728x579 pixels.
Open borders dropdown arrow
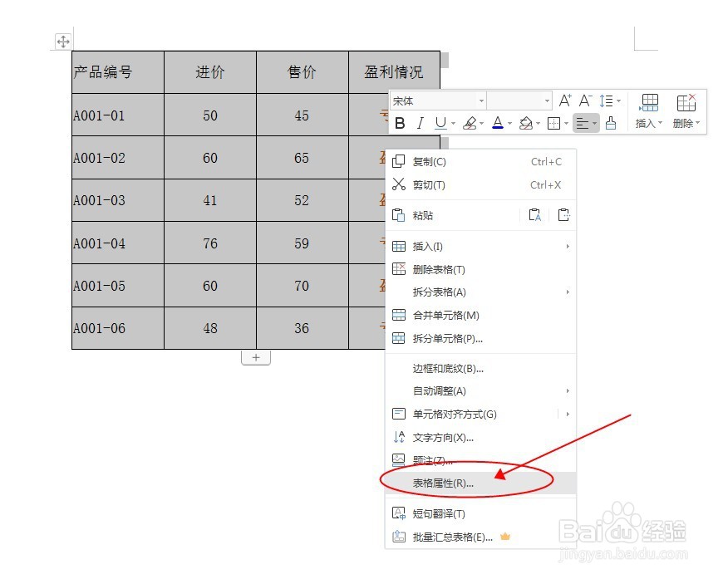click(x=566, y=124)
